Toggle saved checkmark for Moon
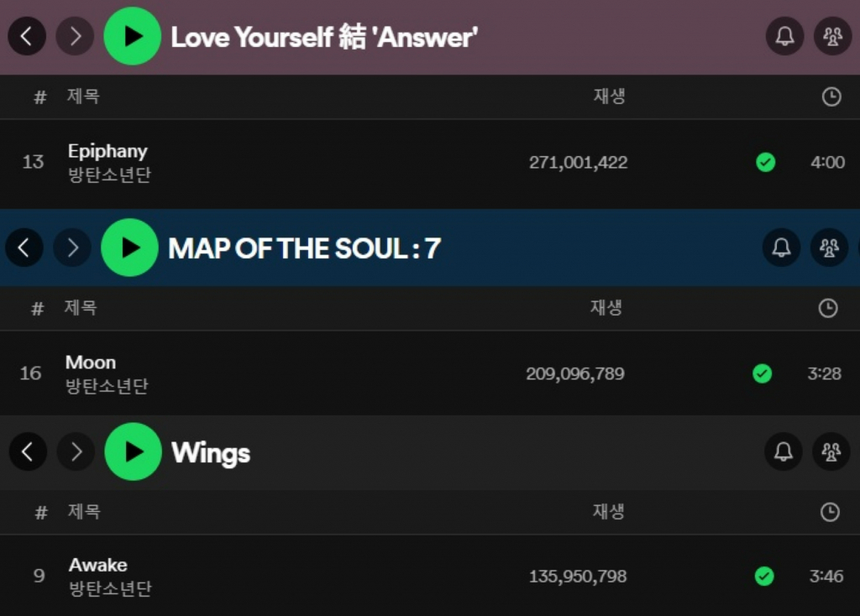The height and width of the screenshot is (616, 860). click(763, 373)
